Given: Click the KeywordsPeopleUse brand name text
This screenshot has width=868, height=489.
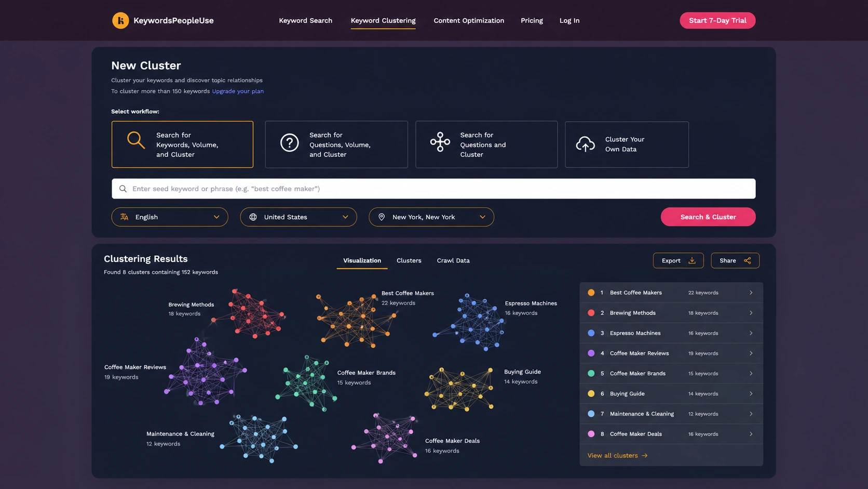Looking at the screenshot, I should pyautogui.click(x=173, y=20).
